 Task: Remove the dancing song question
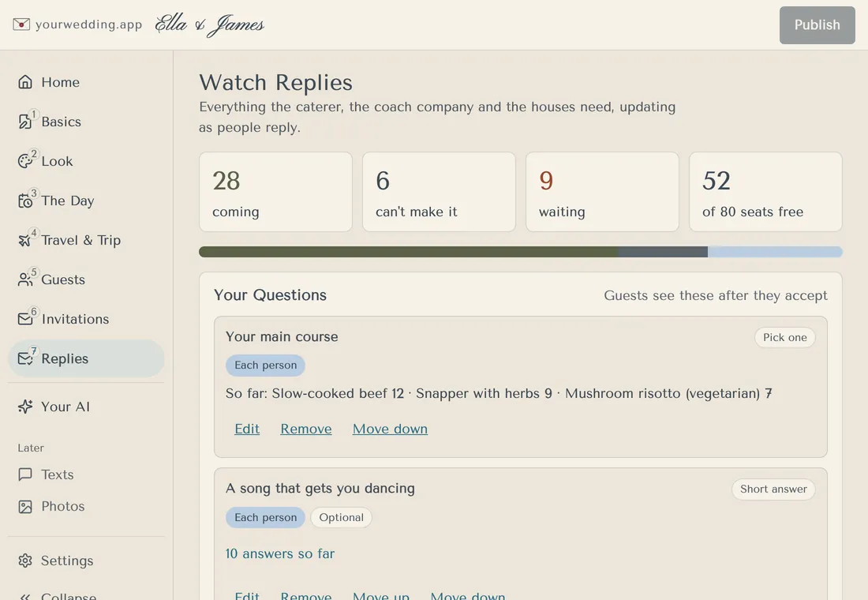(x=306, y=595)
